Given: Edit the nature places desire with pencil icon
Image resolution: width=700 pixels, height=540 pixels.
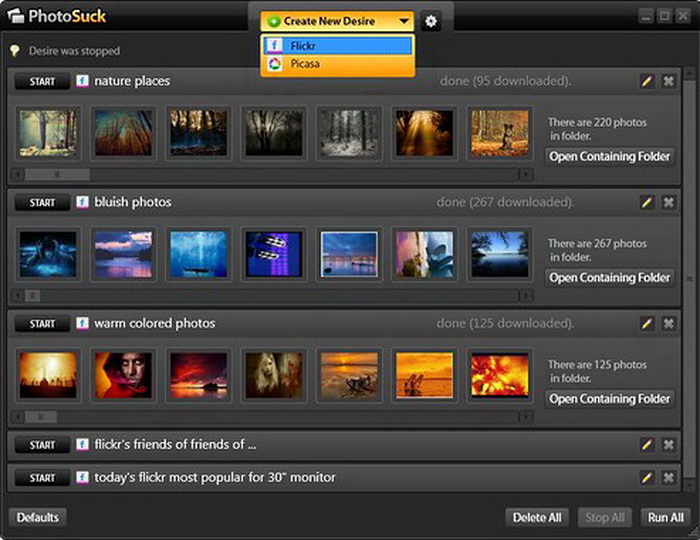Looking at the screenshot, I should (x=647, y=81).
